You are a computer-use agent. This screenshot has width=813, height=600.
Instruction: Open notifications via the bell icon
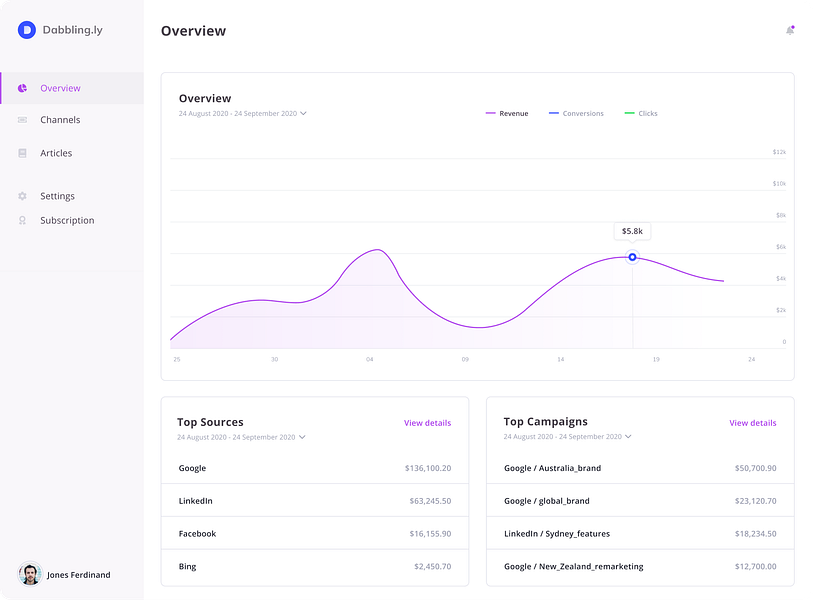[790, 31]
